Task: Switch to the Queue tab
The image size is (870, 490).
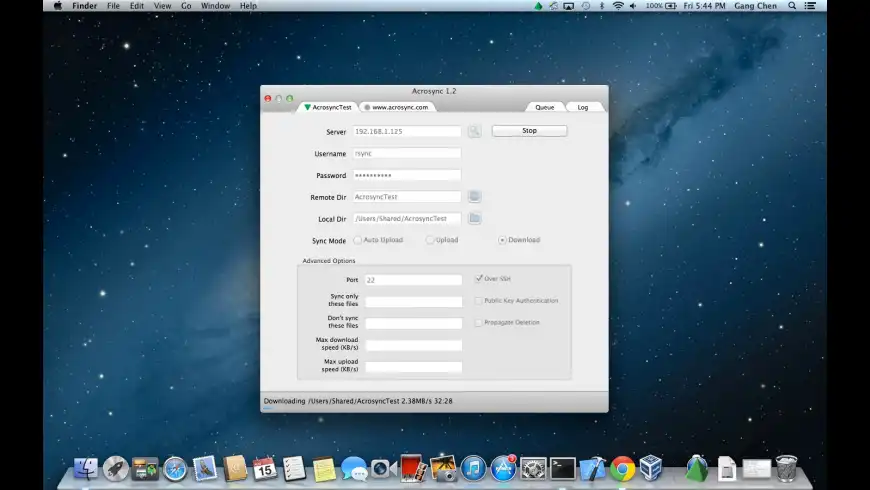Action: [544, 107]
